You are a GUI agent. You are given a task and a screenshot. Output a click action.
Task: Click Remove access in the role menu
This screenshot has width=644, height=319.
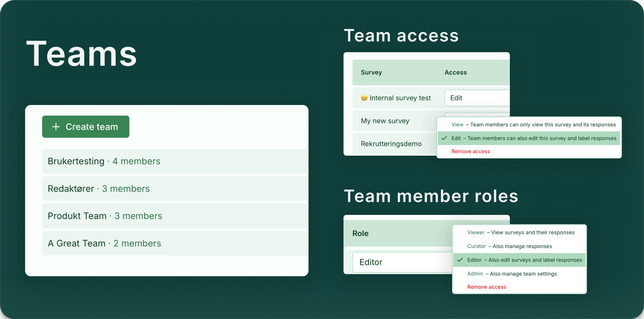pyautogui.click(x=487, y=287)
